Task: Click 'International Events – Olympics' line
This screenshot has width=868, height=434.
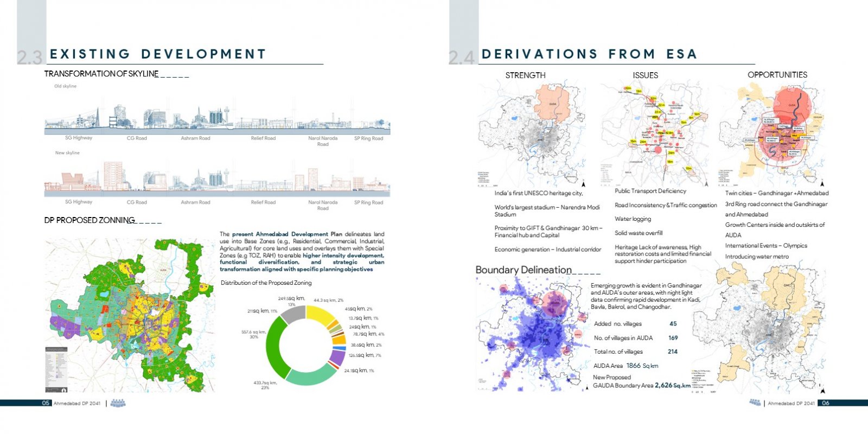Action: click(766, 246)
